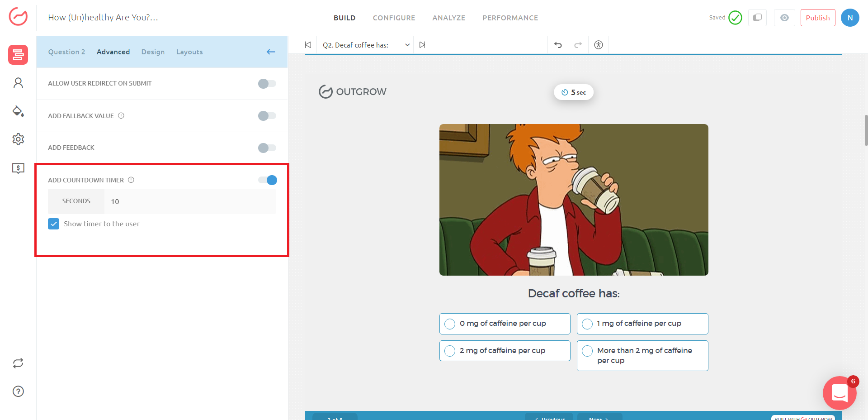Select 1 mg of caffeine per cup
Screen dimensions: 868x420
(x=642, y=324)
